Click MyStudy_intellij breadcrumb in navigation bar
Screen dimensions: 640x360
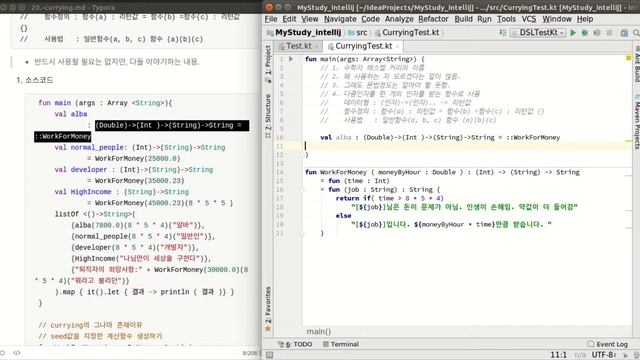[304, 32]
